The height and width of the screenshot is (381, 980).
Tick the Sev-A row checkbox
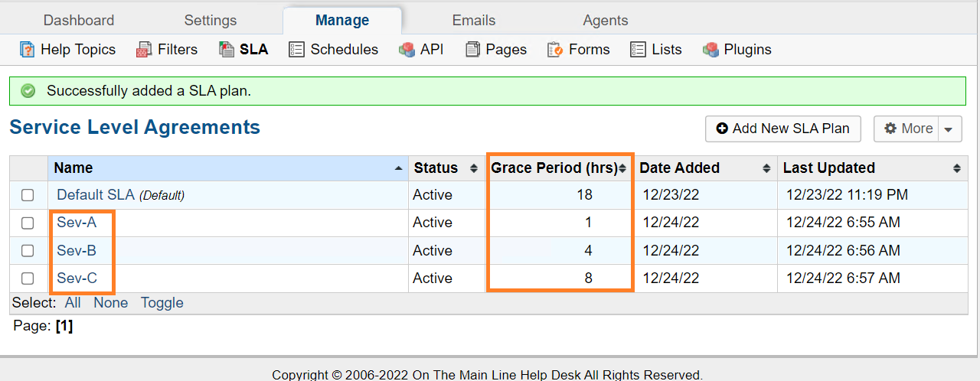[x=28, y=223]
